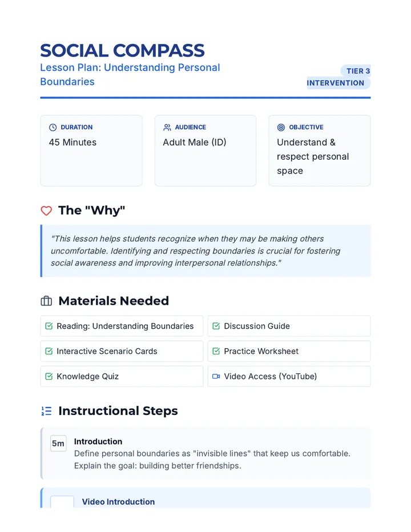Click the people icon beside Audience
The height and width of the screenshot is (532, 411).
[167, 127]
